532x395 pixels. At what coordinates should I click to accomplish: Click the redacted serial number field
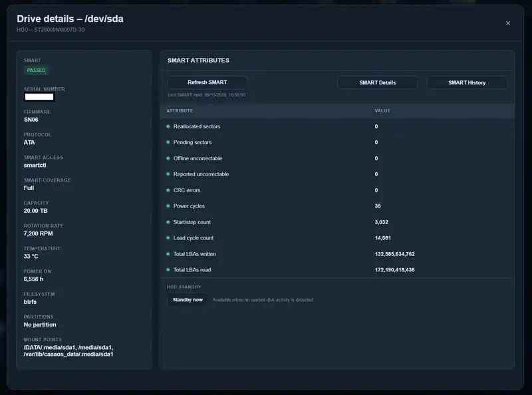pos(39,96)
